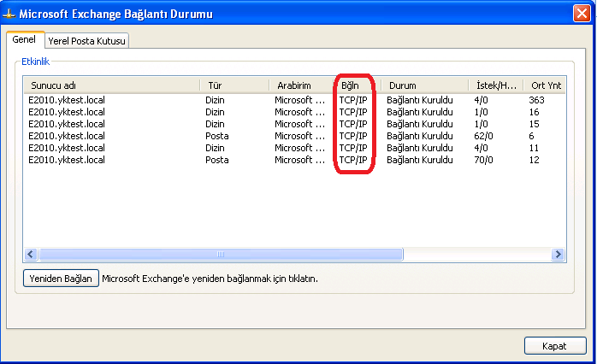
Task: Click the Exchange icon in title bar
Action: [9, 14]
